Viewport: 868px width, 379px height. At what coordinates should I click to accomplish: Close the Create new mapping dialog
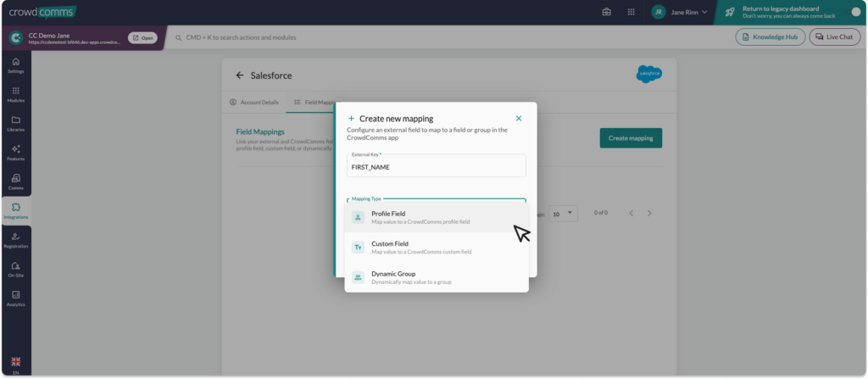click(x=519, y=119)
